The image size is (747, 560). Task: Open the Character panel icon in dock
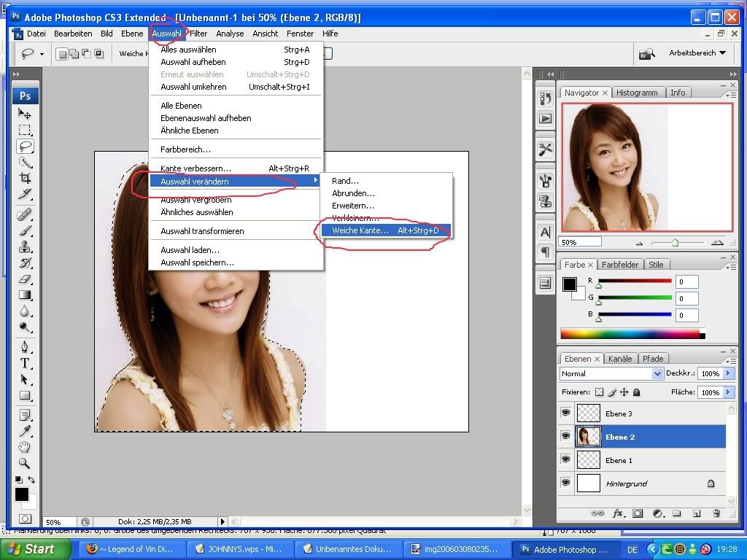[546, 233]
